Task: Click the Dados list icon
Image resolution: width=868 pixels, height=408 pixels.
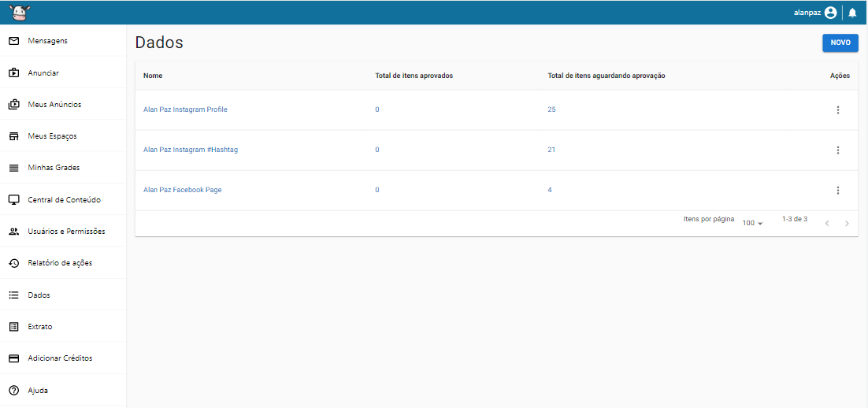Action: [x=14, y=295]
